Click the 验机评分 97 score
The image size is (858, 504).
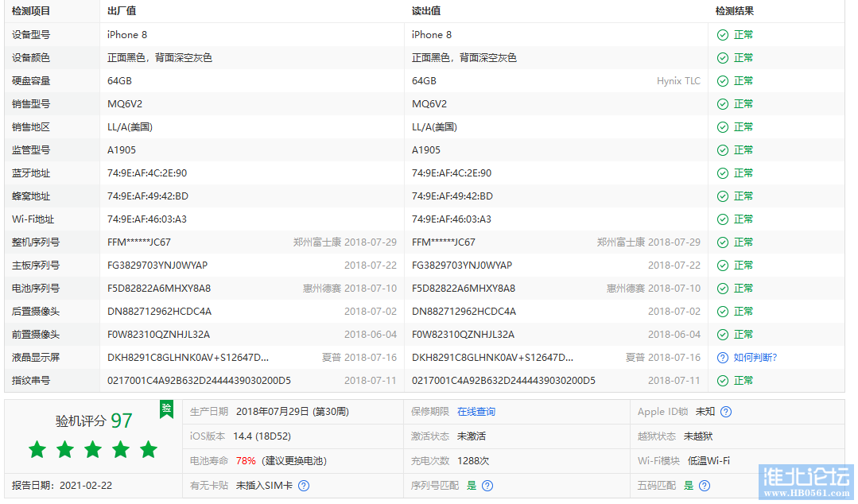pyautogui.click(x=94, y=421)
